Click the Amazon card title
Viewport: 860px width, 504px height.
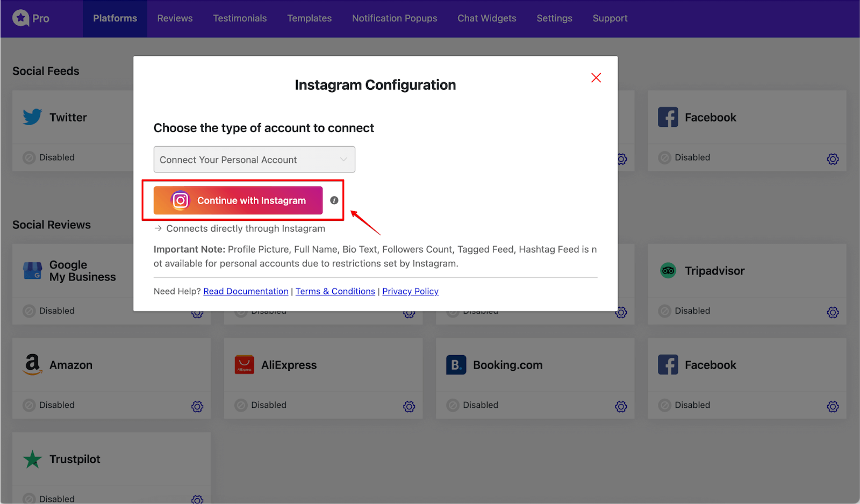click(71, 365)
